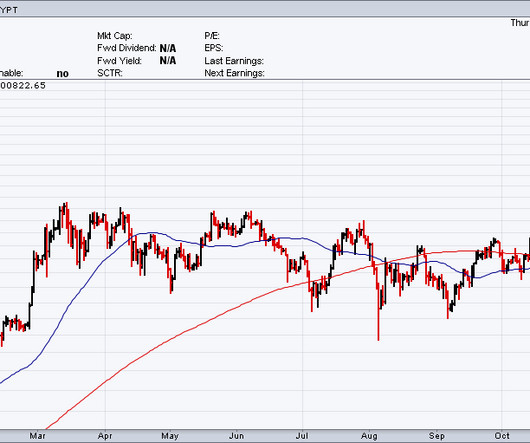Image resolution: width=530 pixels, height=443 pixels.
Task: Click the Apr label on time axis
Action: (105, 436)
